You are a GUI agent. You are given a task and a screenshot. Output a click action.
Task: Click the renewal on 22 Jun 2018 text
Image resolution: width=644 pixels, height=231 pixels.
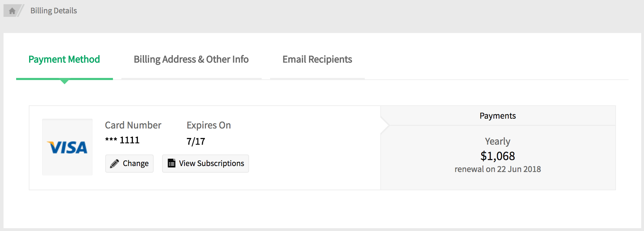[497, 169]
